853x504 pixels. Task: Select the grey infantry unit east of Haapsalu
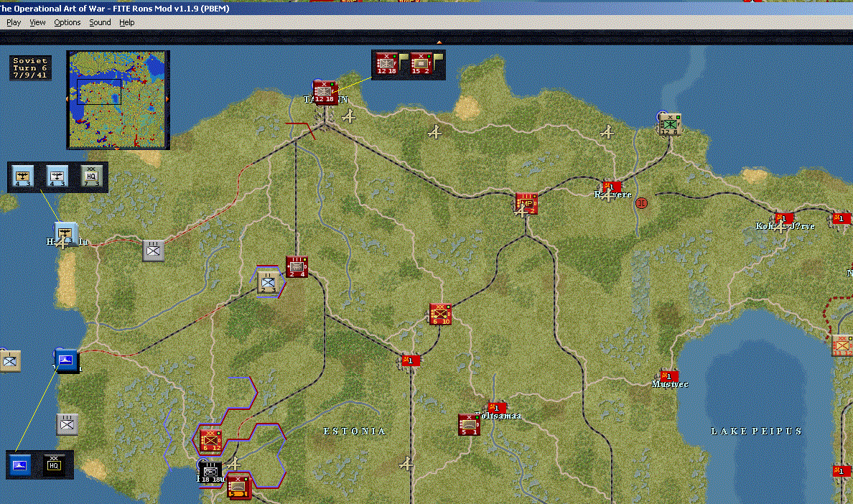(x=154, y=251)
